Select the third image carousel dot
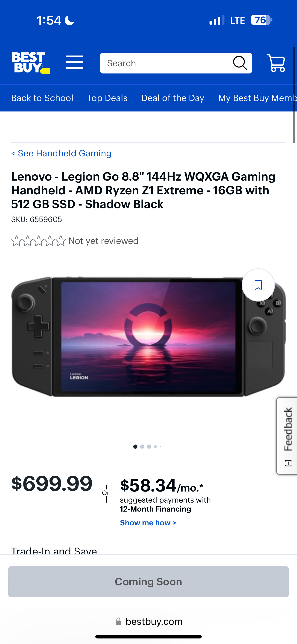The image size is (297, 644). [149, 447]
